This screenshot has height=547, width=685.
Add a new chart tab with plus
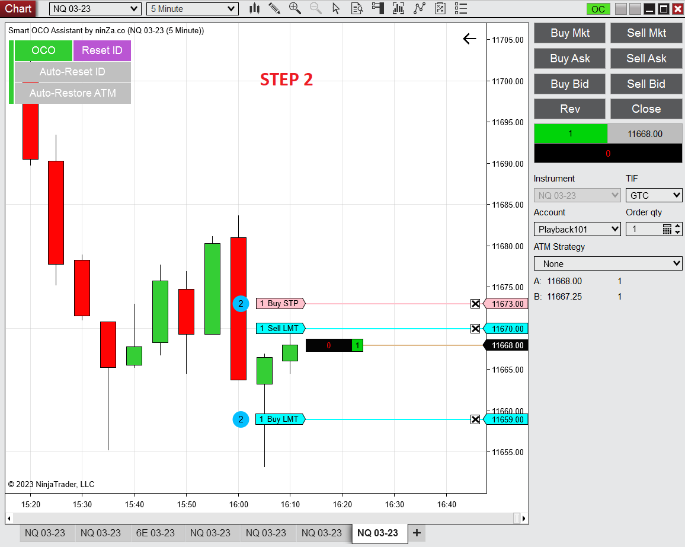click(x=417, y=532)
